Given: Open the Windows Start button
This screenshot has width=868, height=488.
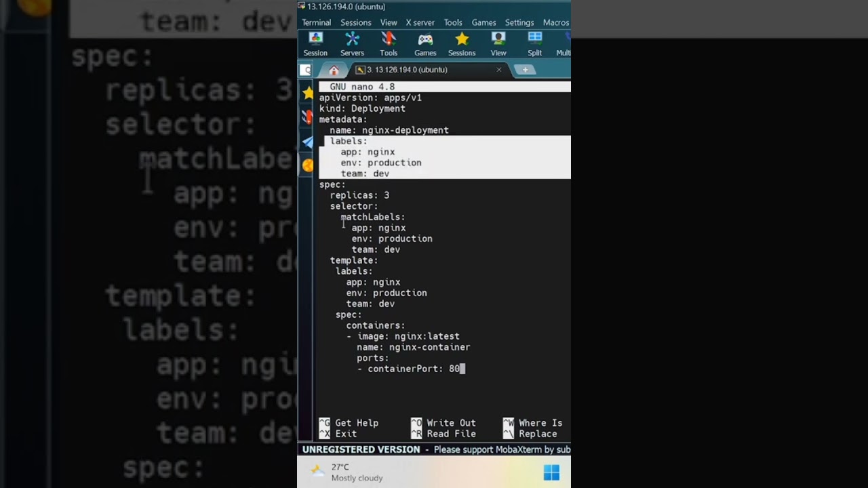Looking at the screenshot, I should coord(551,472).
